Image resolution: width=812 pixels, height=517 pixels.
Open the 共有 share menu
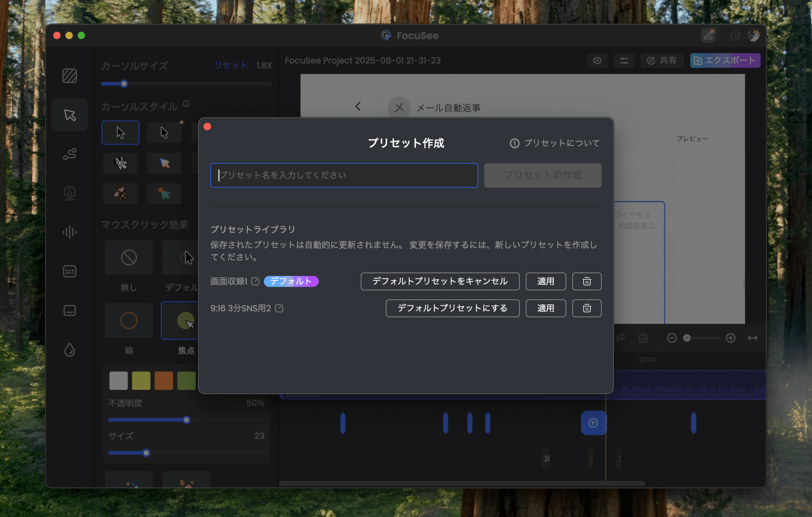[x=662, y=61]
